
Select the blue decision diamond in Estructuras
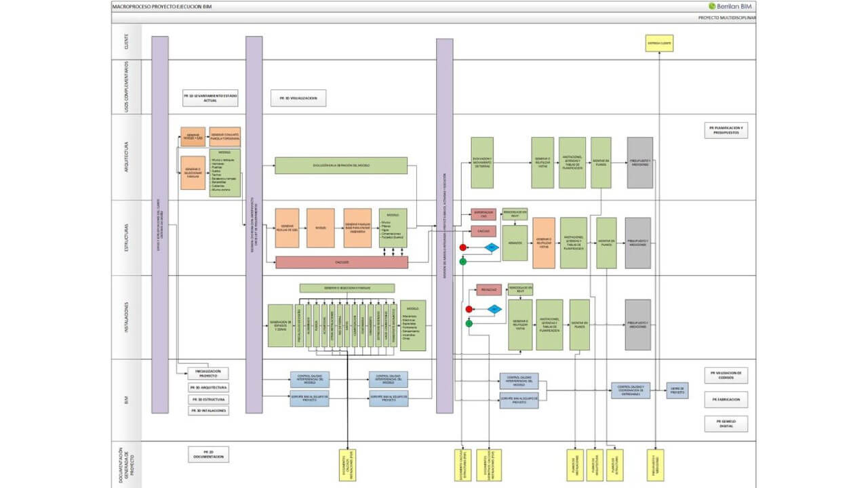[492, 249]
